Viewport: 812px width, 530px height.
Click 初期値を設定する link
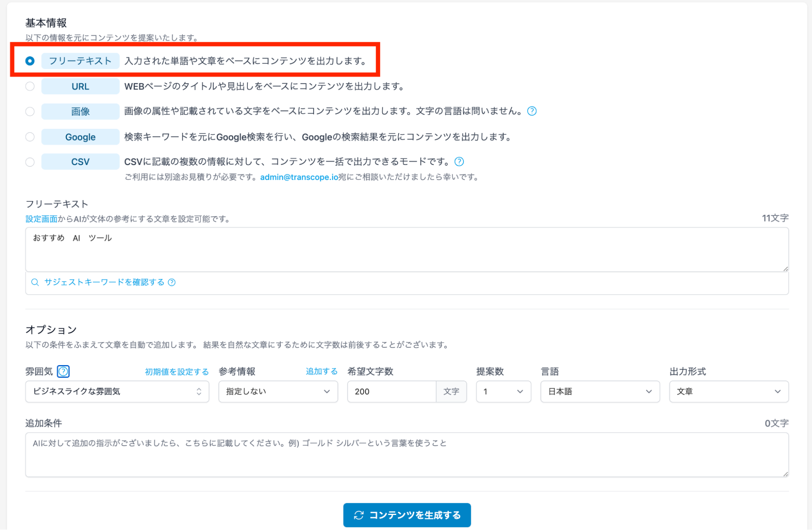coord(177,372)
